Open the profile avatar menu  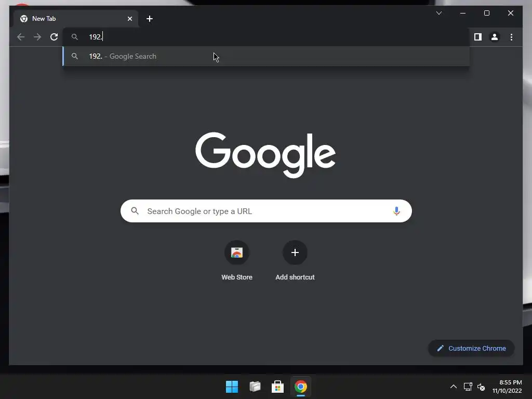(x=495, y=37)
